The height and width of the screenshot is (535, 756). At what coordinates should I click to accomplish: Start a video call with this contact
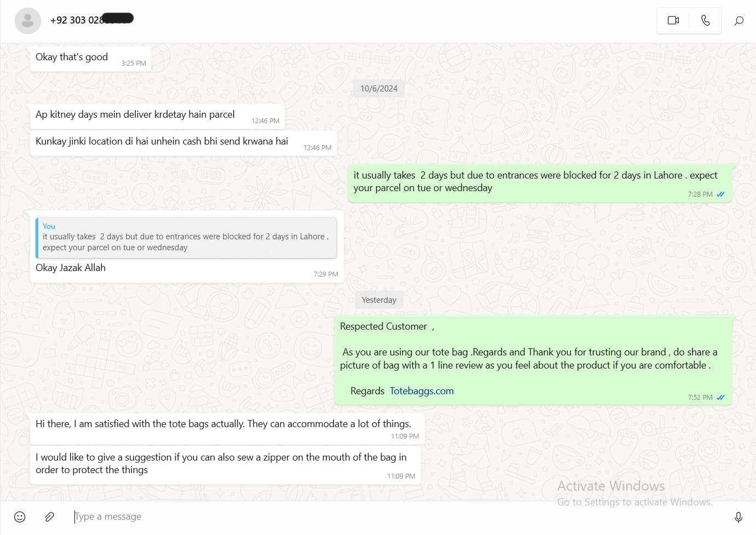[x=673, y=21]
